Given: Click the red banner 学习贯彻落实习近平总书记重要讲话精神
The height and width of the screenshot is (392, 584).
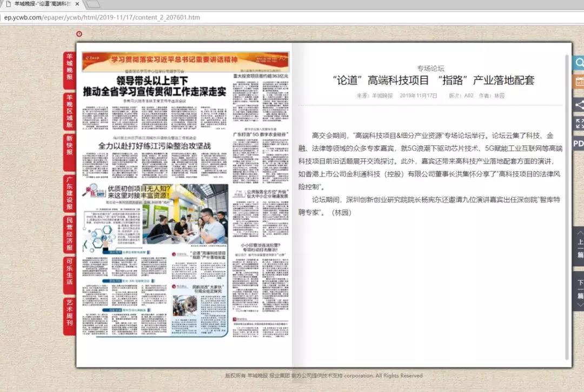Looking at the screenshot, I should click(x=185, y=62).
